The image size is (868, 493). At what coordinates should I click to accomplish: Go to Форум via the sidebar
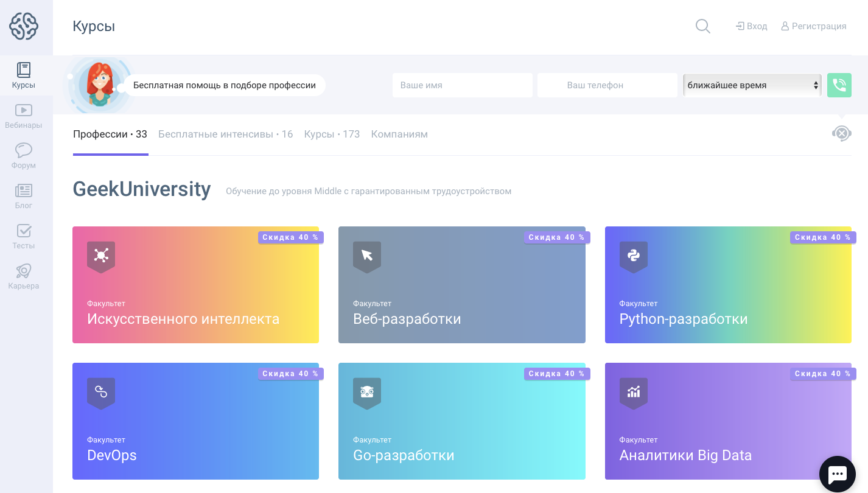click(x=24, y=156)
